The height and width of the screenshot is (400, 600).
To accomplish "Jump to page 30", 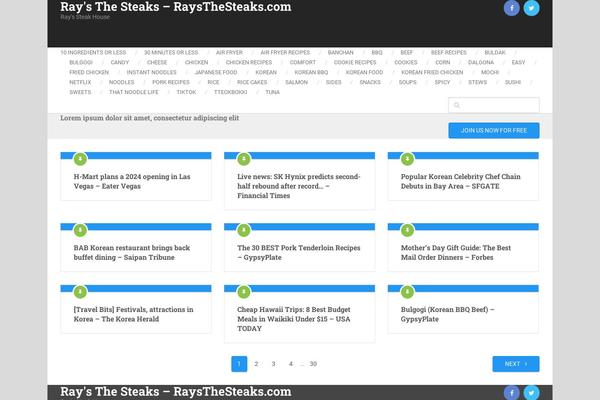I will click(313, 364).
